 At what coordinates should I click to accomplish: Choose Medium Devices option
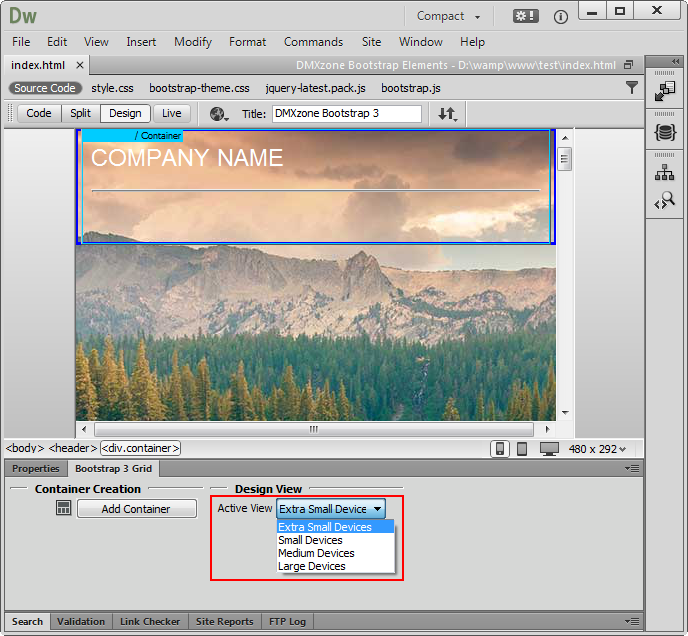click(x=335, y=553)
